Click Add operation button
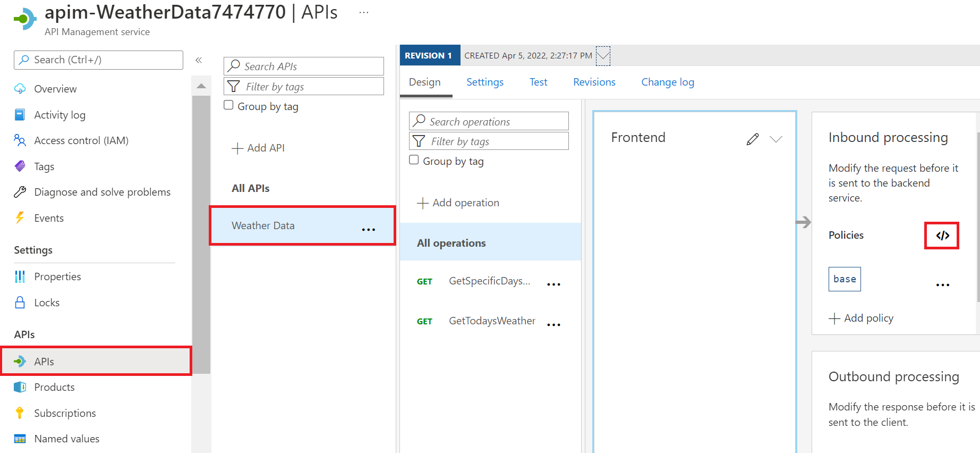This screenshot has height=453, width=980. click(458, 203)
